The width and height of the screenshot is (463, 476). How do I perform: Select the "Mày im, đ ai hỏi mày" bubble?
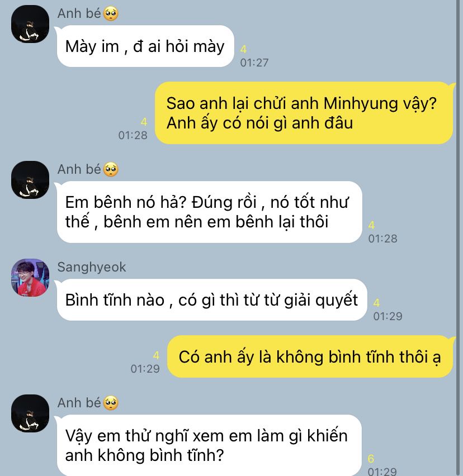145,46
